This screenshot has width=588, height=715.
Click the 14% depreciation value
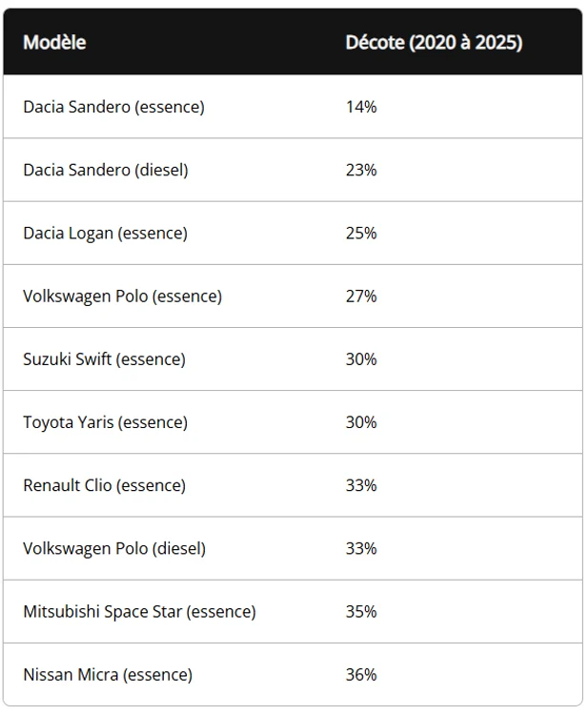[361, 107]
